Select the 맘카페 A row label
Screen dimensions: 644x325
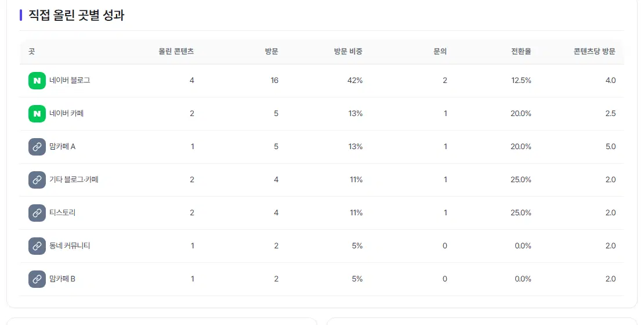(x=63, y=146)
